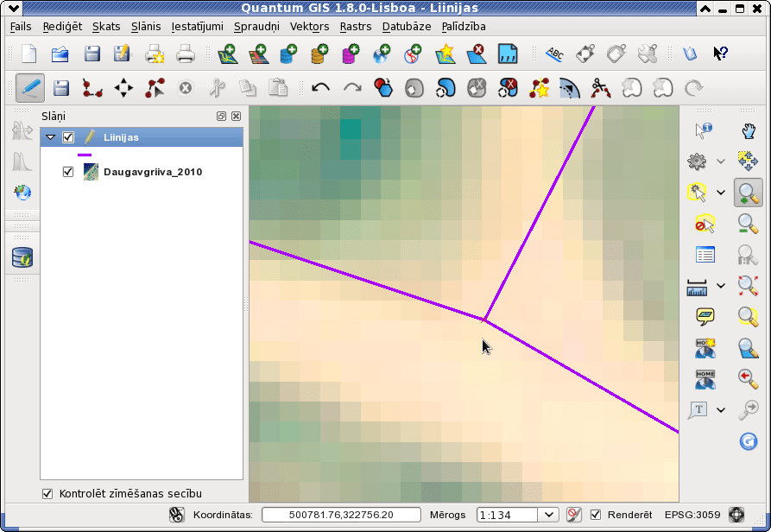This screenshot has height=532, width=771.
Task: Open DB Manager database icon in left sidebar
Action: point(22,257)
